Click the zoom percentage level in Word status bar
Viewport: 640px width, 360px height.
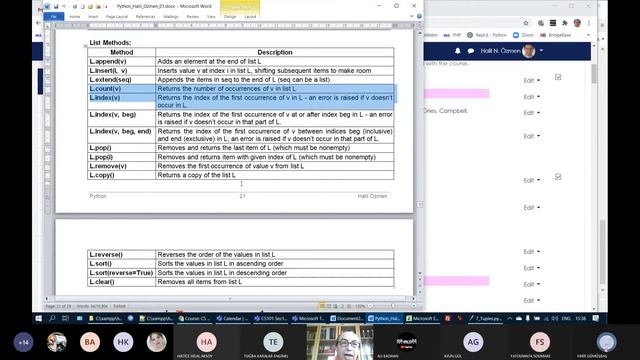click(360, 306)
